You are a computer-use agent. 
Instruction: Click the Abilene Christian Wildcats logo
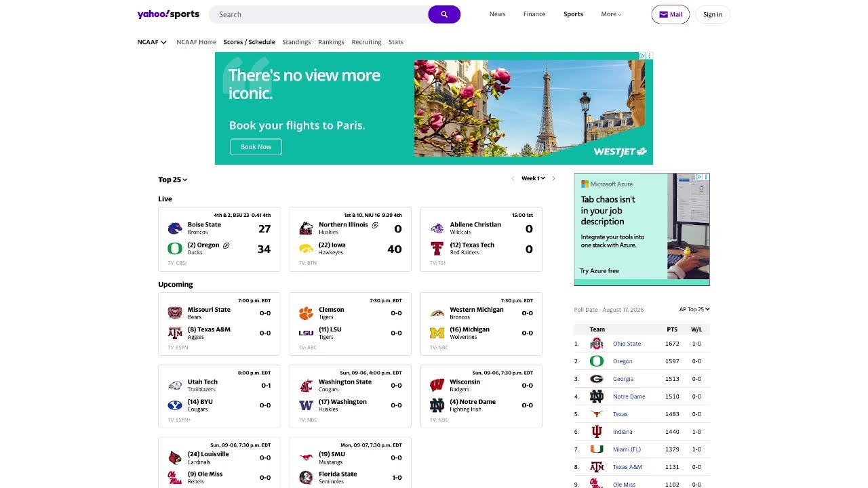[x=437, y=228]
